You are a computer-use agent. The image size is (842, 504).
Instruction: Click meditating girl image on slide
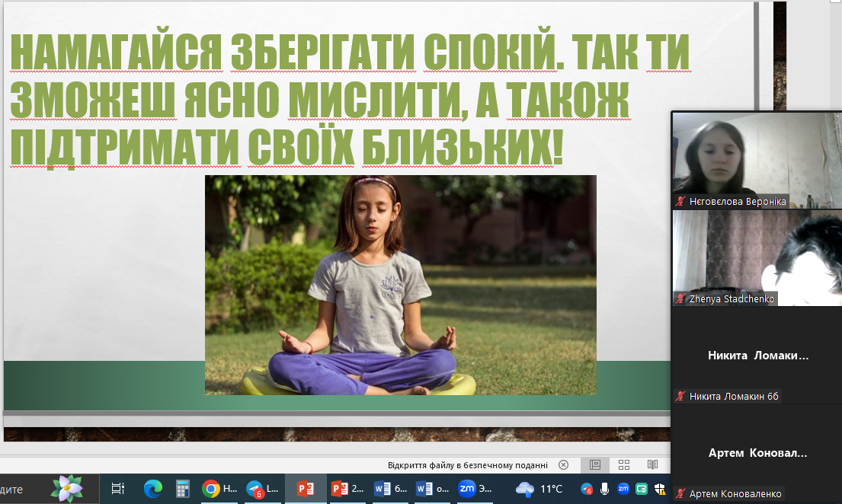400,285
